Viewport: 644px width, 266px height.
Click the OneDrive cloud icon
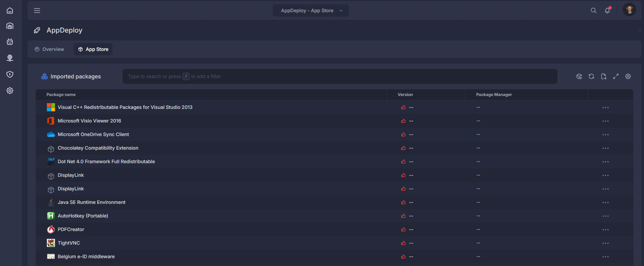[x=51, y=134]
